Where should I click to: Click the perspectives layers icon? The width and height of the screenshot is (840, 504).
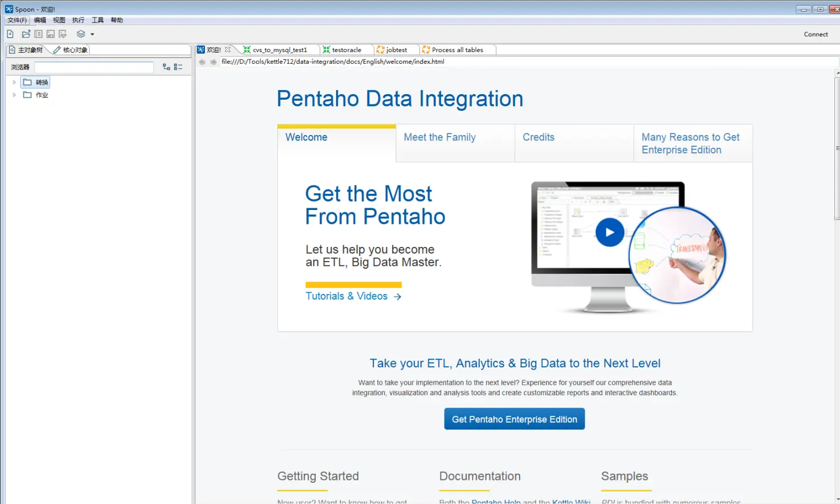tap(81, 34)
